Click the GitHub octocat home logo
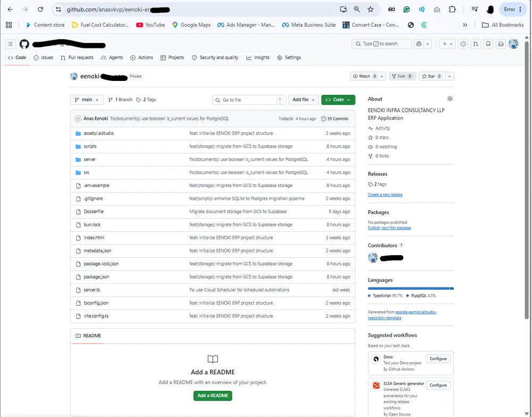This screenshot has width=532, height=417. point(24,44)
